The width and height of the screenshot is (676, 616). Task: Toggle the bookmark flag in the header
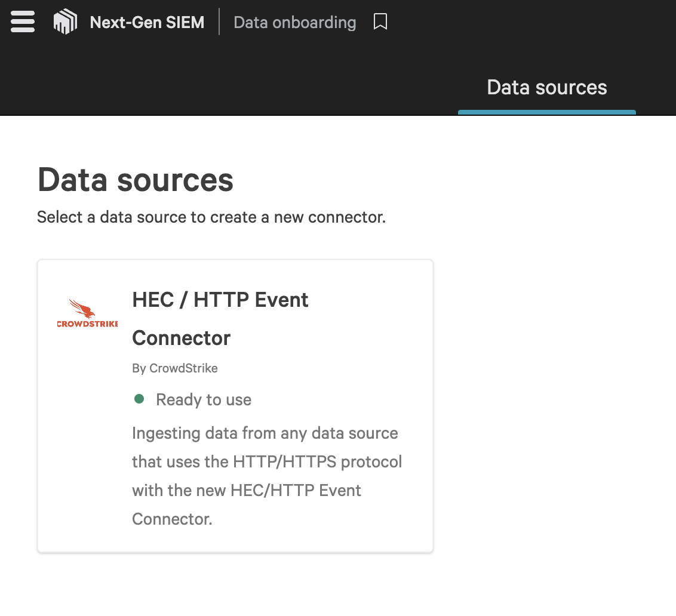pyautogui.click(x=380, y=21)
